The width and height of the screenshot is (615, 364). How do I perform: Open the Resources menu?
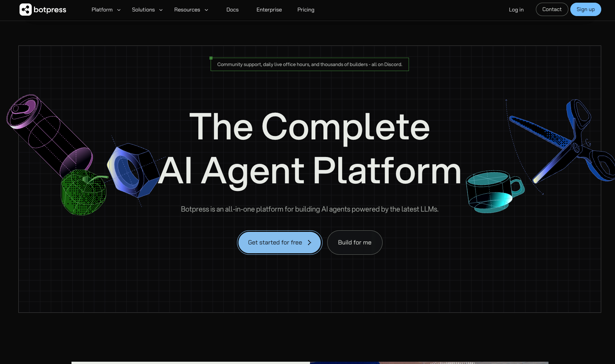tap(187, 10)
